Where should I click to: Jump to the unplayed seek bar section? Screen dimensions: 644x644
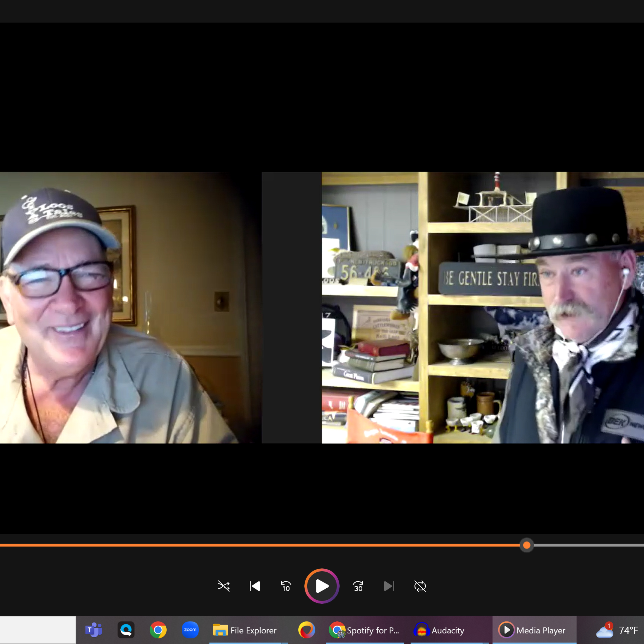pos(587,545)
